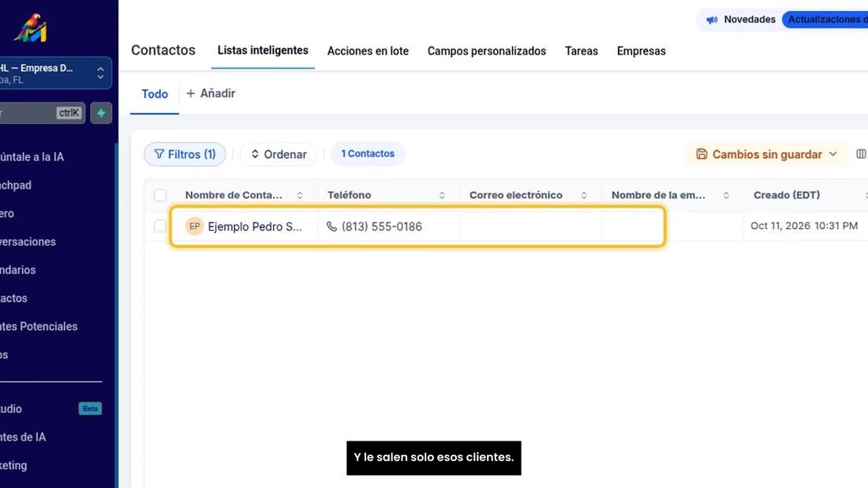Click the funnel icon in Filtros
Image resolution: width=868 pixels, height=488 pixels.
159,154
